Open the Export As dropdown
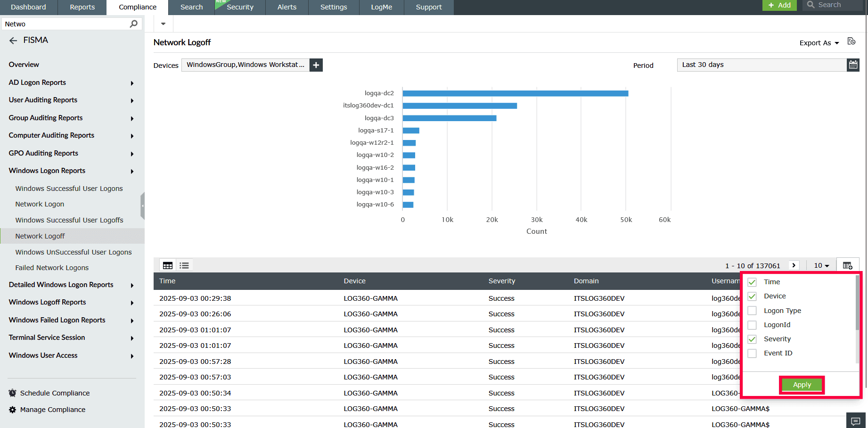The height and width of the screenshot is (428, 868). pyautogui.click(x=819, y=43)
